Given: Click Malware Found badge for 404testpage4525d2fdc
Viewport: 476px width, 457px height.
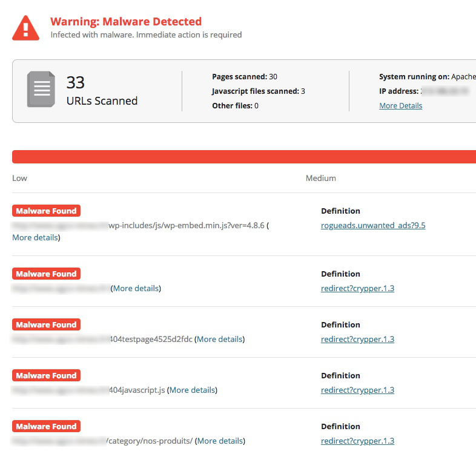Looking at the screenshot, I should pos(46,325).
